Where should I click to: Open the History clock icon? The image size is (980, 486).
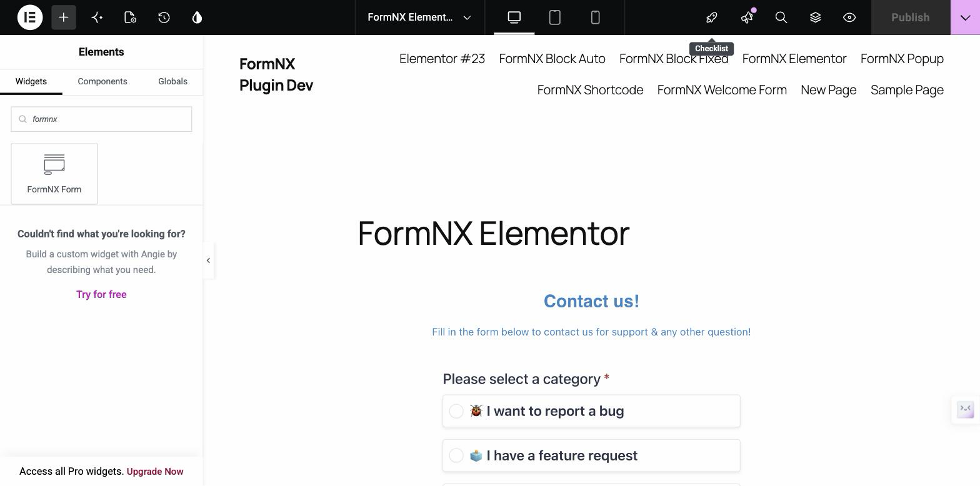(164, 17)
